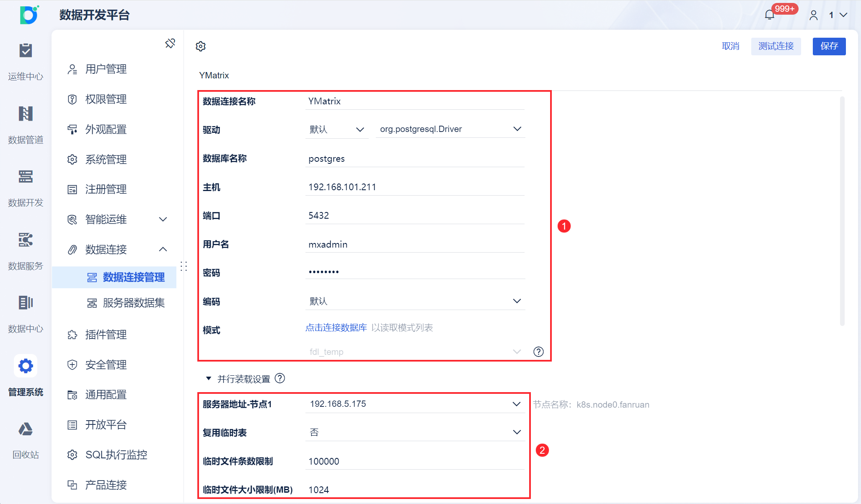Select 服务器数据集 menu item
Image resolution: width=861 pixels, height=504 pixels.
(x=133, y=303)
